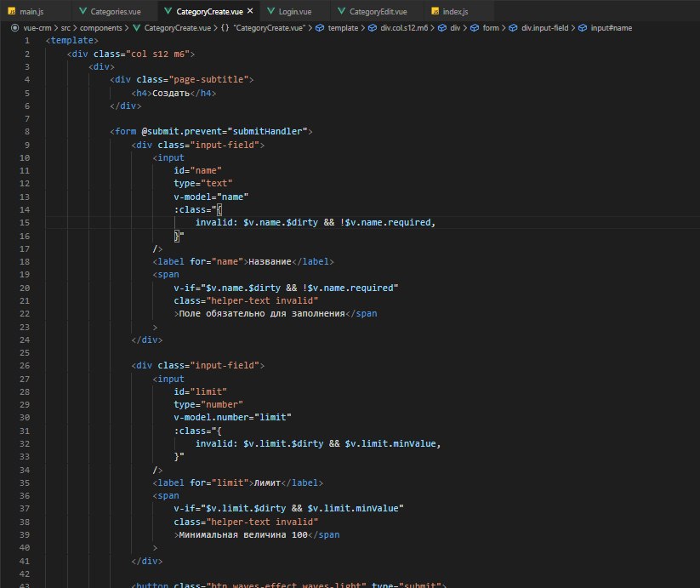Open the src breadcrumb segment
The width and height of the screenshot is (700, 588).
[65, 28]
